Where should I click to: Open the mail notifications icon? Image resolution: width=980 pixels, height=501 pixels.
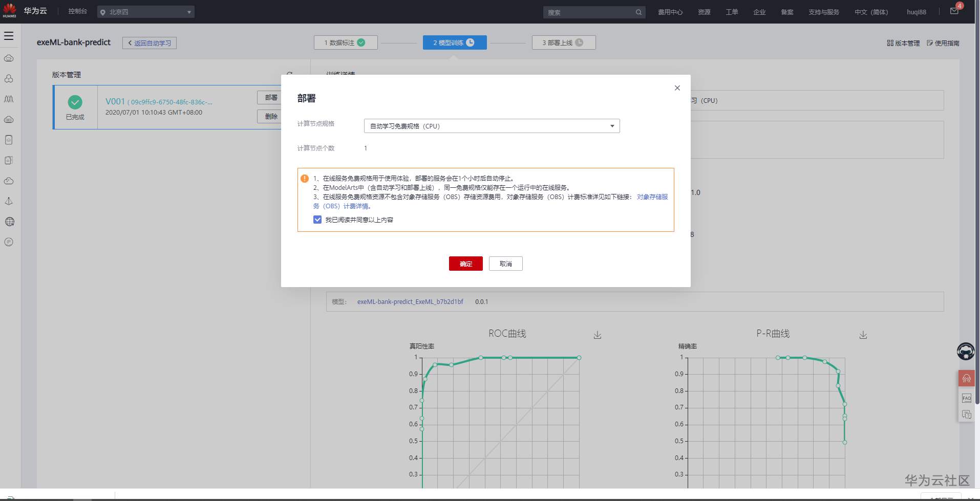click(954, 11)
